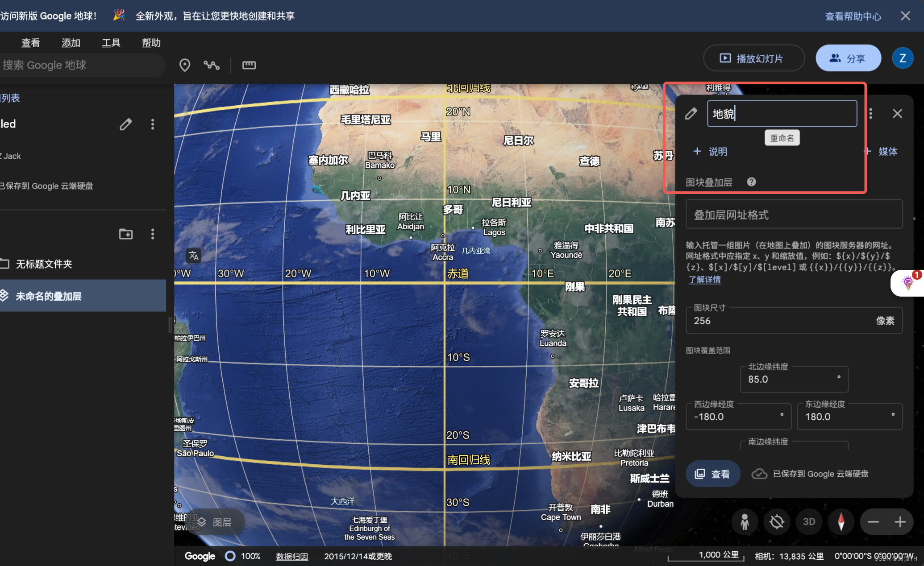Click the 播放幻灯片 button
This screenshot has width=924, height=566.
pos(753,58)
